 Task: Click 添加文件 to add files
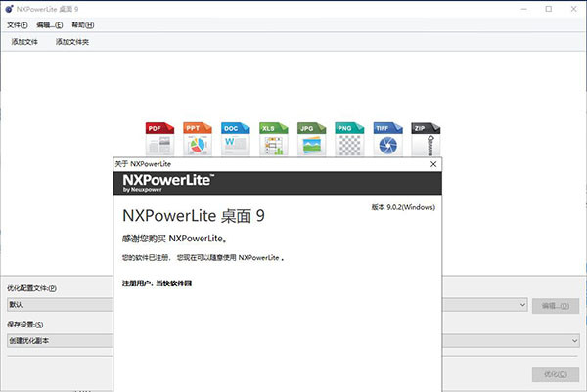[x=24, y=42]
